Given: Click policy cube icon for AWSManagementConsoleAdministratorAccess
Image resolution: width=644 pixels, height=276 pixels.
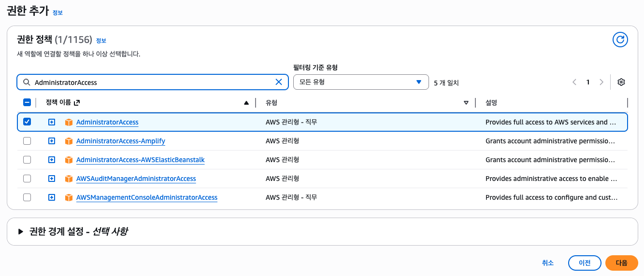Looking at the screenshot, I should coord(69,197).
